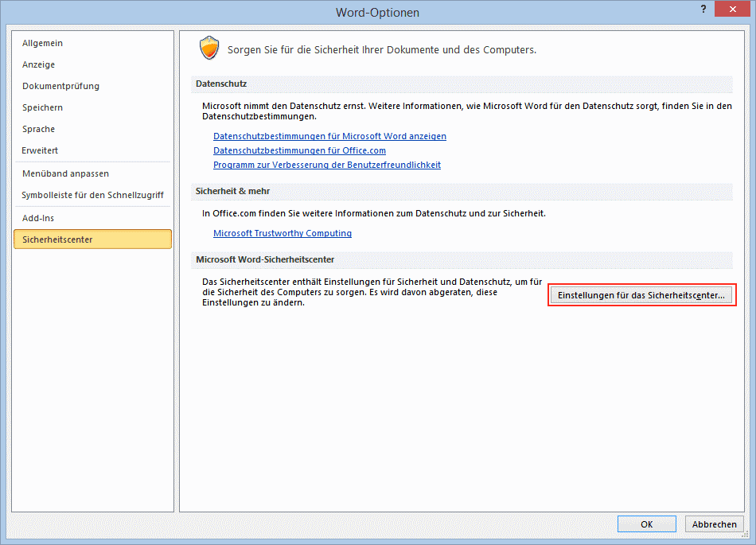Select Dokumentprüfung in the sidebar
Viewport: 756px width, 545px height.
(x=60, y=86)
